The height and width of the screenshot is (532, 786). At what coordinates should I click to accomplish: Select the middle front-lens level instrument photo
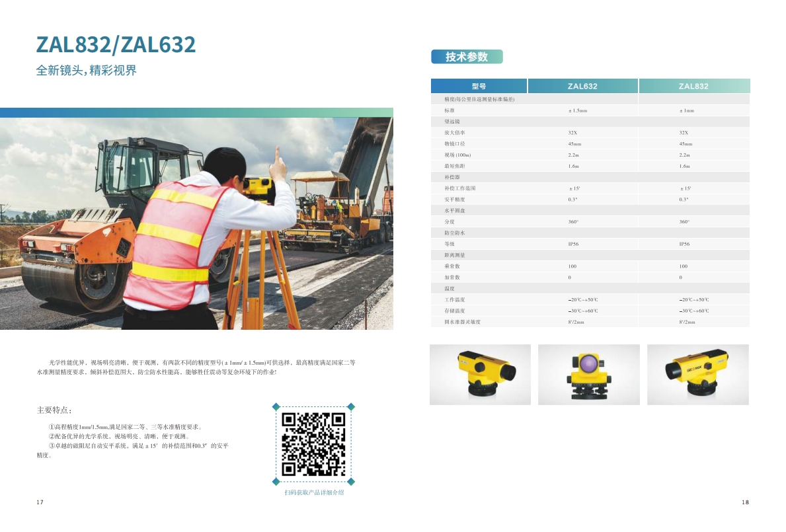[x=588, y=374]
